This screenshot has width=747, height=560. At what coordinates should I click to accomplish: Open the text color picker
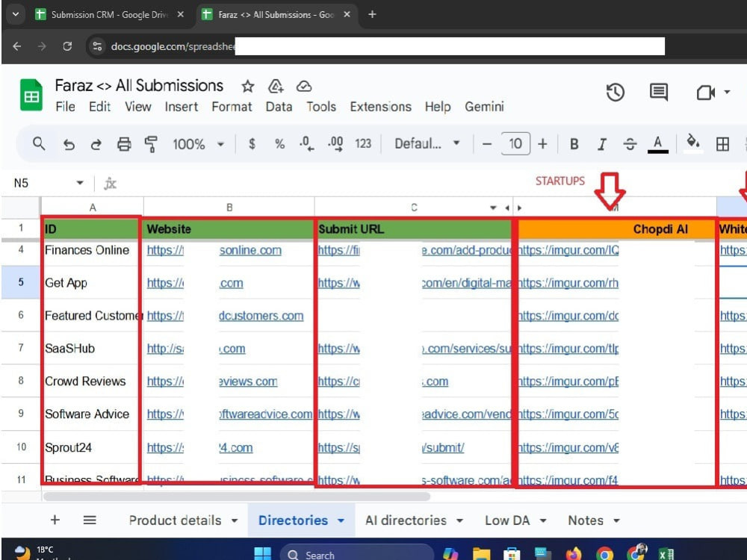(658, 144)
